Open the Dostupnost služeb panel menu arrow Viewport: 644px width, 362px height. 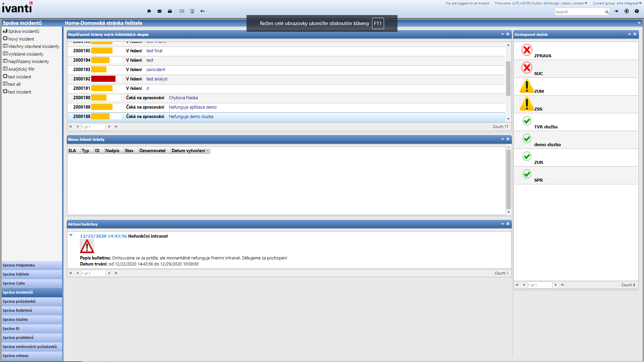tap(629, 34)
